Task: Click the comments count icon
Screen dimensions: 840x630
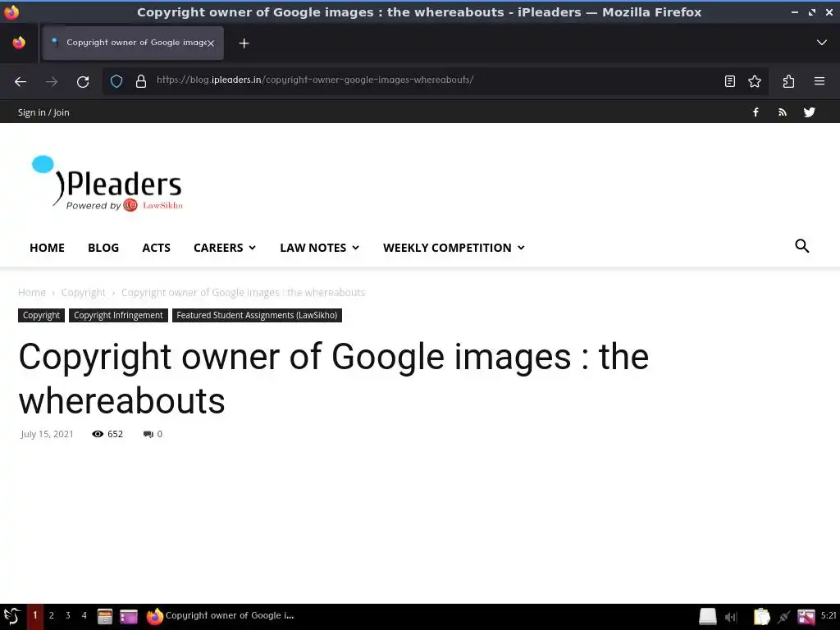Action: click(148, 434)
